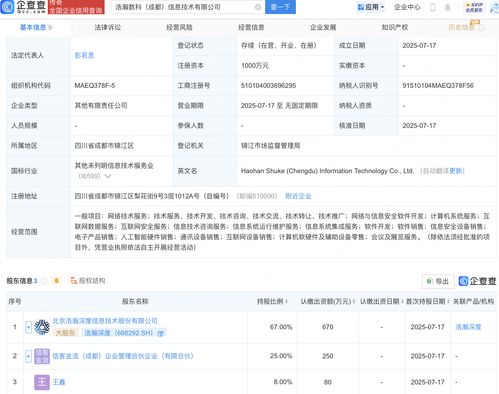Select the phone app icon in the header
499x394 pixels.
pyautogui.click(x=433, y=7)
